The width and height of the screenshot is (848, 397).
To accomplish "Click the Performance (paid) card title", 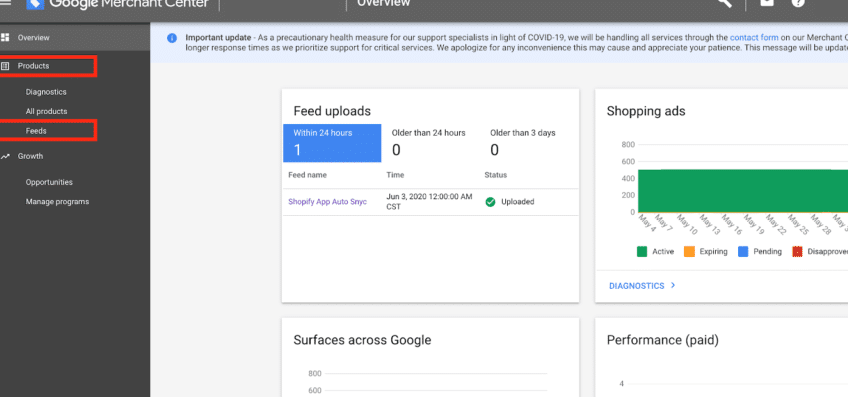I will 662,340.
